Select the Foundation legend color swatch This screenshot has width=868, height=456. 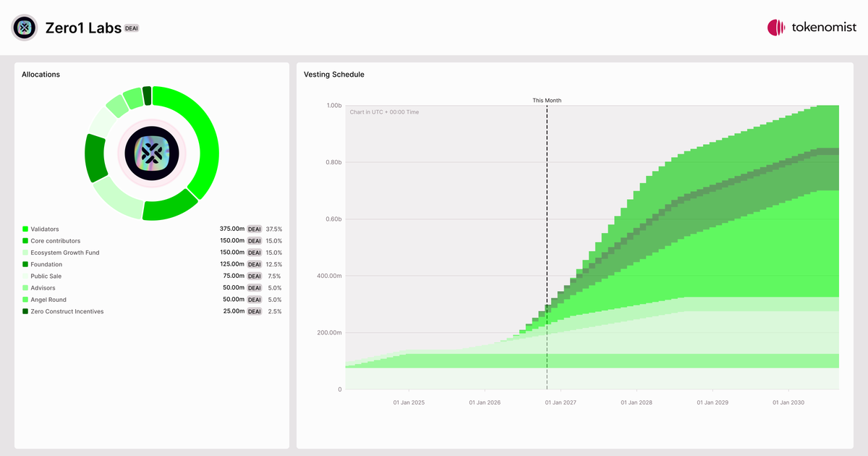[25, 264]
